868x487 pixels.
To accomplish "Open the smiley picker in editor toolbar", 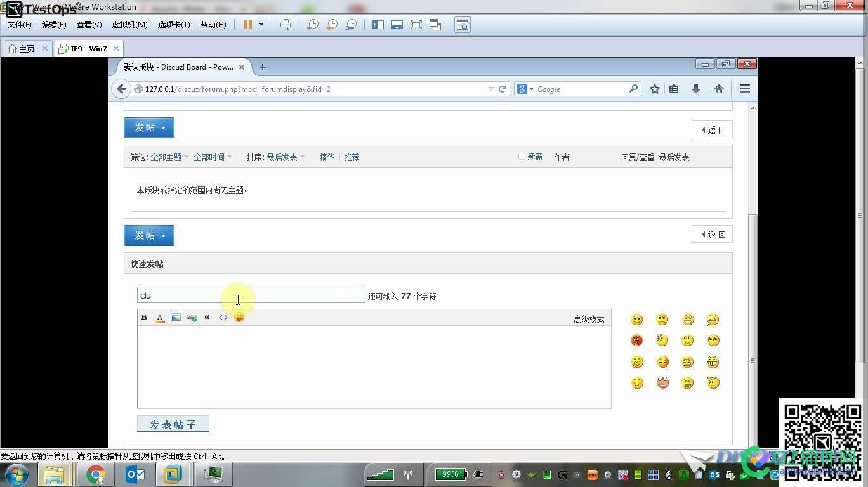I will click(239, 318).
